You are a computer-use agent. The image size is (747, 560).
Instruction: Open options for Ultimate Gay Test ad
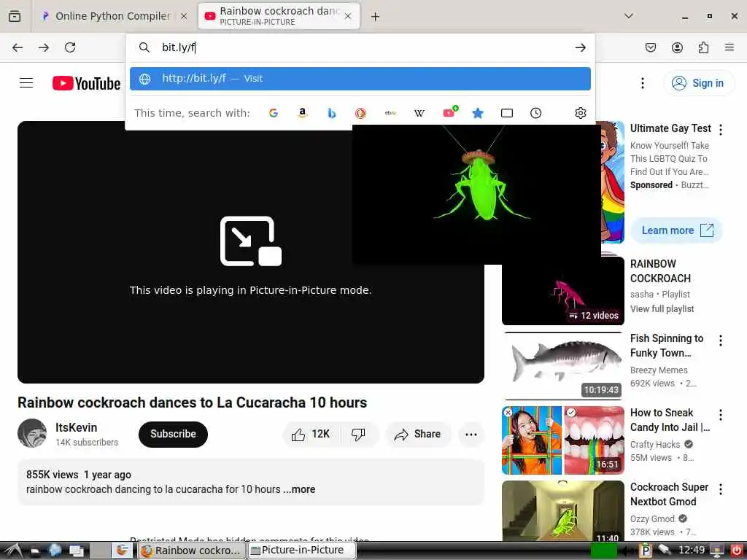pos(721,130)
